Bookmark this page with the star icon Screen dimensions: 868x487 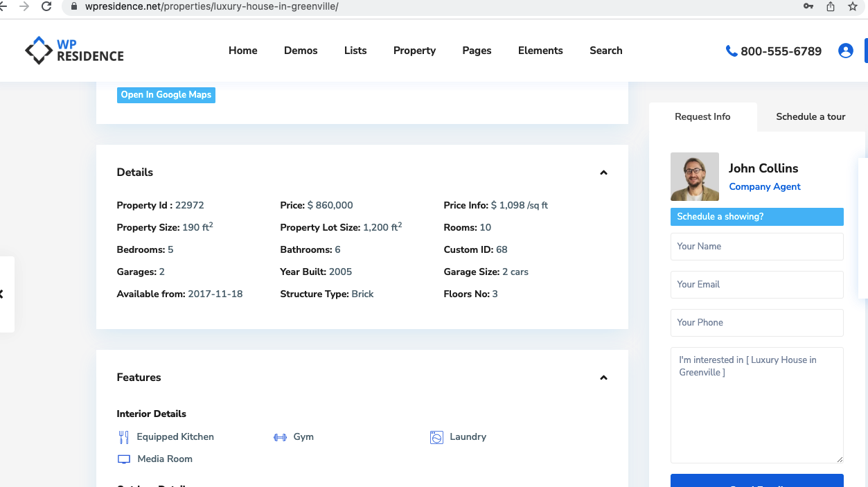point(853,6)
